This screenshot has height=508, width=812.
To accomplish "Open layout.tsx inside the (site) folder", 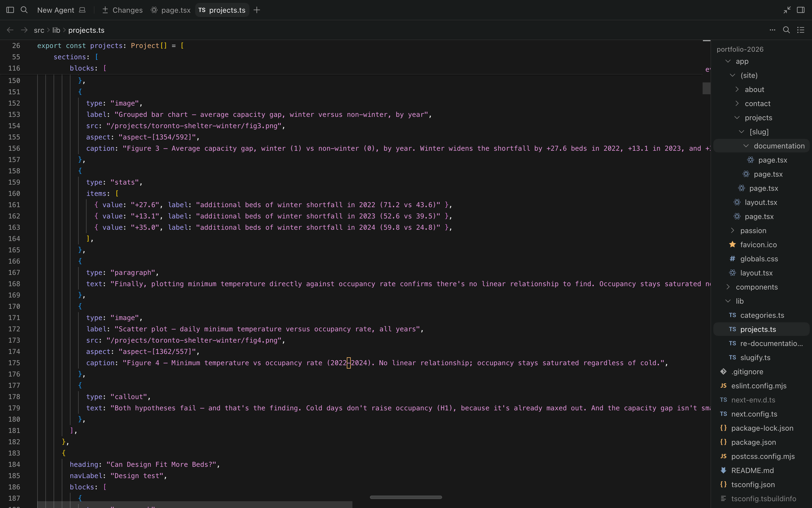I will coord(761,202).
